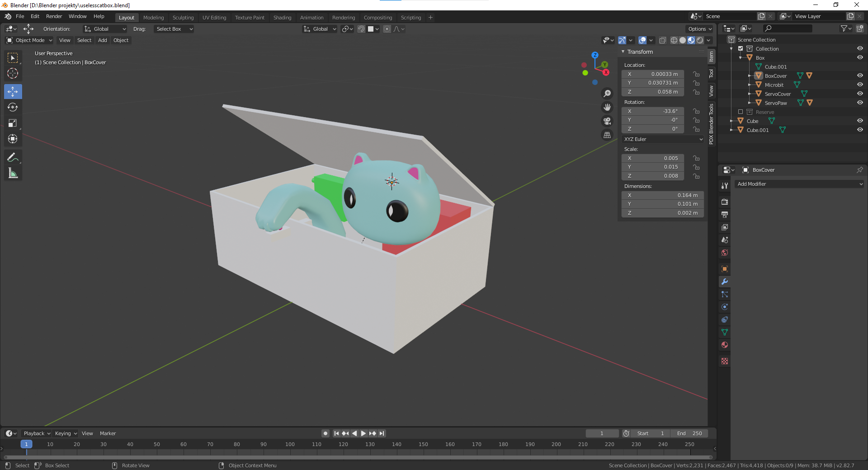The image size is (868, 470).
Task: Activate the Rotate tool
Action: (x=13, y=107)
